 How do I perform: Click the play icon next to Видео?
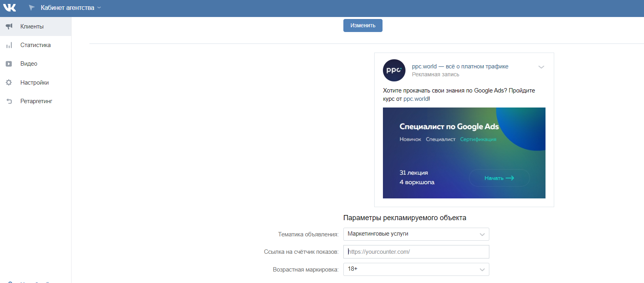click(9, 64)
